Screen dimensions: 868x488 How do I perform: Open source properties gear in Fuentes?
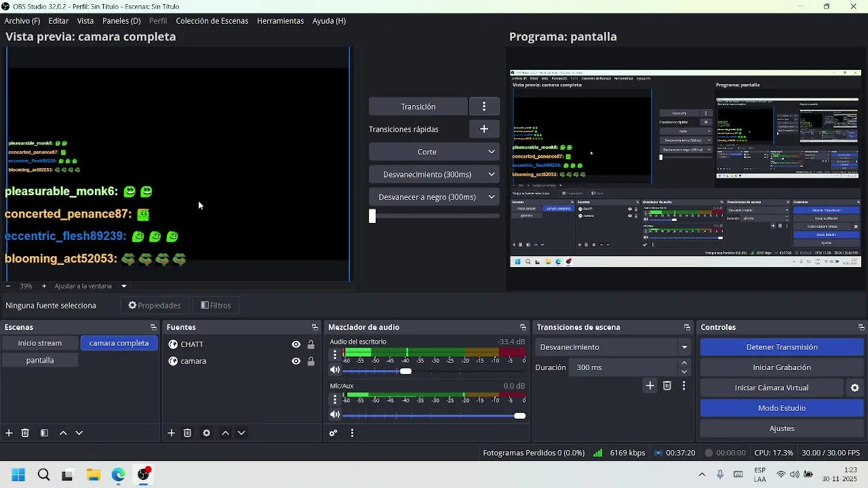tap(206, 433)
